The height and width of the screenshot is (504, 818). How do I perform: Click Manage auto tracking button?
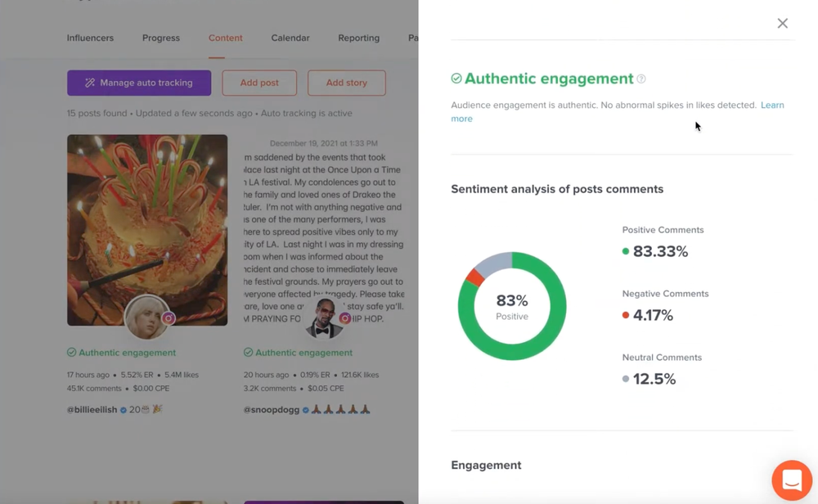(139, 83)
